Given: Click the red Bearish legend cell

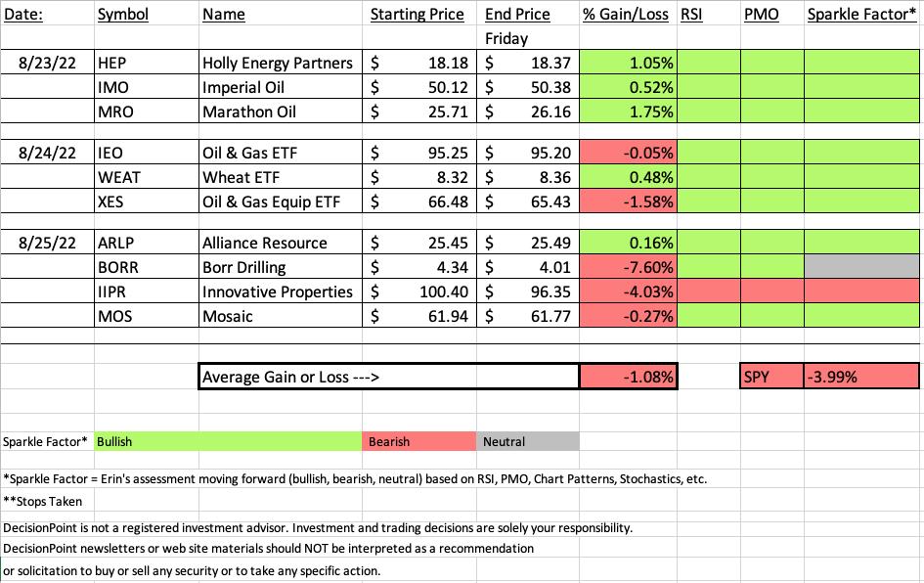Looking at the screenshot, I should 419,441.
